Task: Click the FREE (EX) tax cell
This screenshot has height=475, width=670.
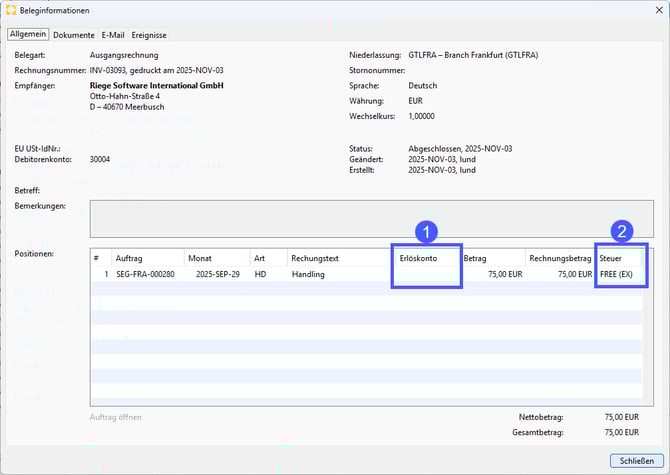Action: (x=616, y=273)
